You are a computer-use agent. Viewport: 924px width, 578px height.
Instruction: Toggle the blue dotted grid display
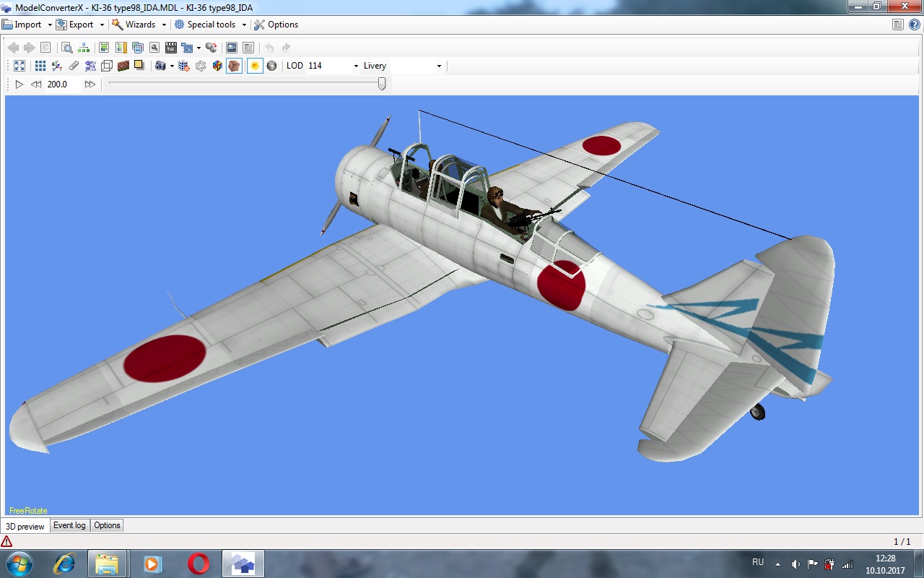[x=40, y=66]
